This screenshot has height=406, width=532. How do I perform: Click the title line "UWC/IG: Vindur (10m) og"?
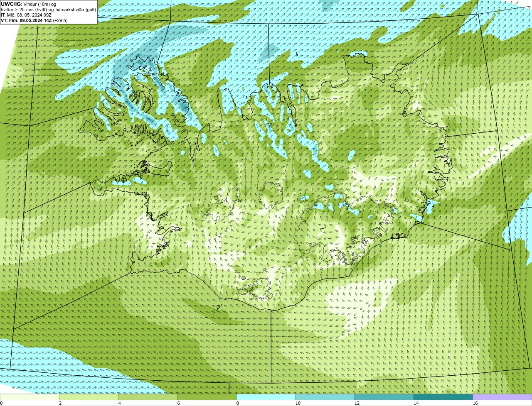pos(29,4)
